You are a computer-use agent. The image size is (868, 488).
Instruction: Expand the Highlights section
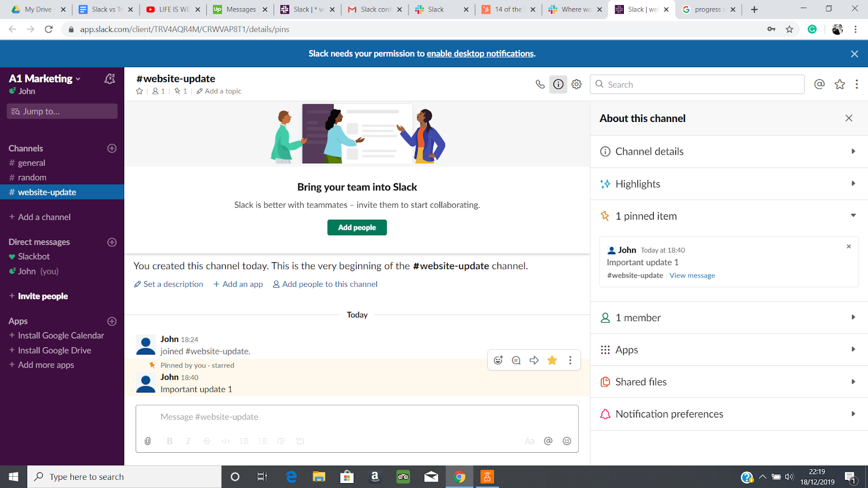coord(729,184)
